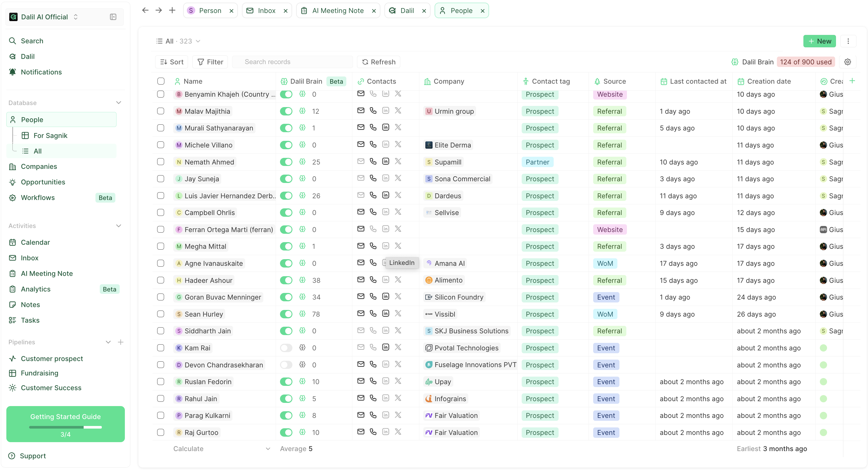The image size is (868, 471).
Task: Select the checkbox for Rahul Jain
Action: [161, 399]
